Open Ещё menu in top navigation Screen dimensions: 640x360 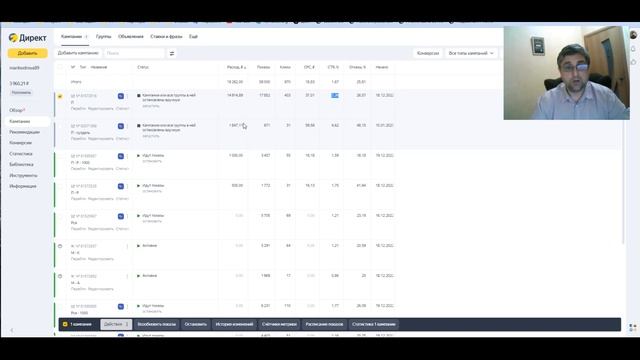(x=193, y=37)
